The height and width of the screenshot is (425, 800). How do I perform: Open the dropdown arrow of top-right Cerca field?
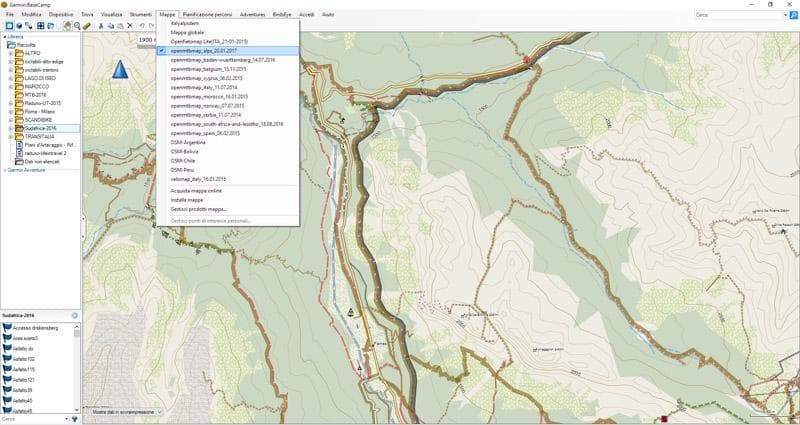pos(785,15)
